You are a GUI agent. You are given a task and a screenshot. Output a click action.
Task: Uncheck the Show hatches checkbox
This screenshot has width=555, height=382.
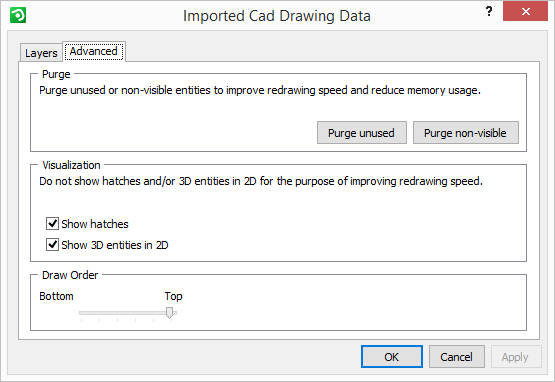click(52, 224)
